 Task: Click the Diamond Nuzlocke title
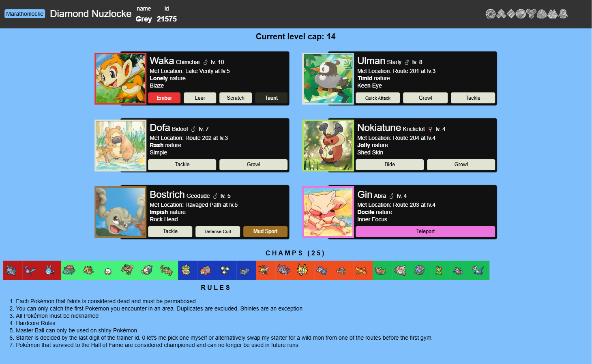tap(91, 14)
